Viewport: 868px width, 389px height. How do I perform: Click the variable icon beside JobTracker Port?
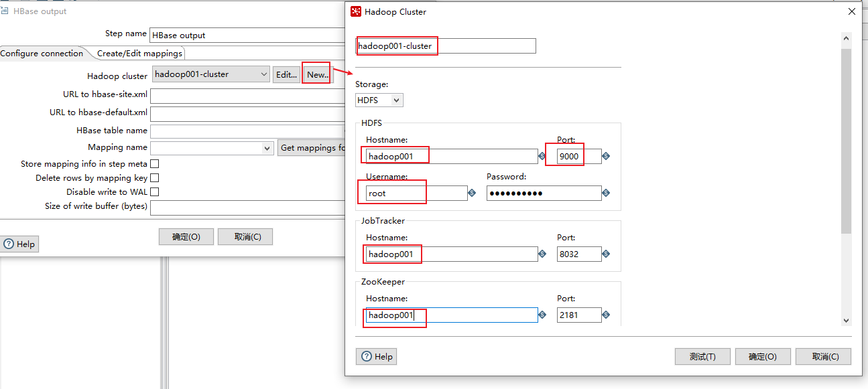click(605, 254)
